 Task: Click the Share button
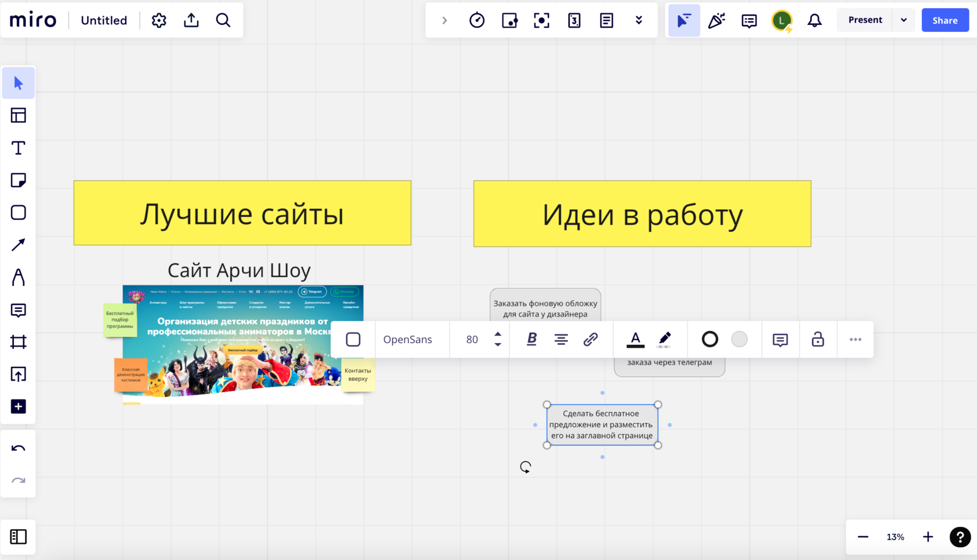coord(944,19)
